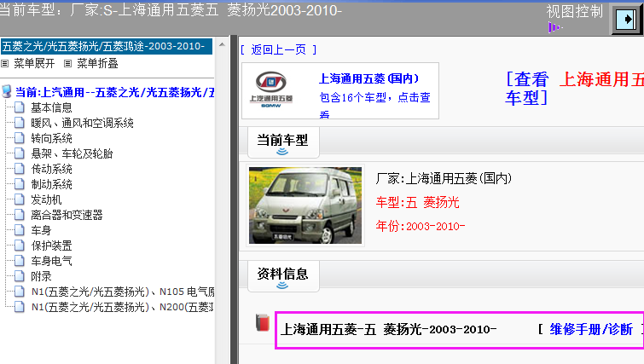
Task: Open 暖风、通风和空调系统 section
Action: (x=82, y=123)
